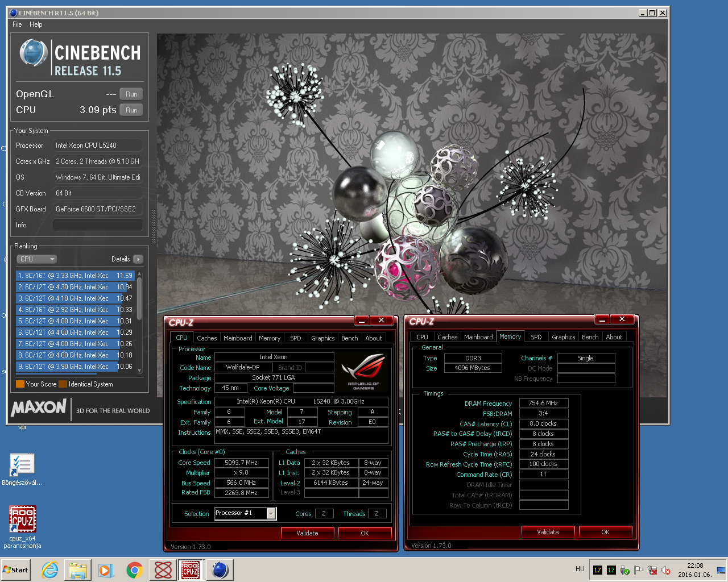Open the File menu in Cinebench
728x582 pixels.
click(17, 24)
